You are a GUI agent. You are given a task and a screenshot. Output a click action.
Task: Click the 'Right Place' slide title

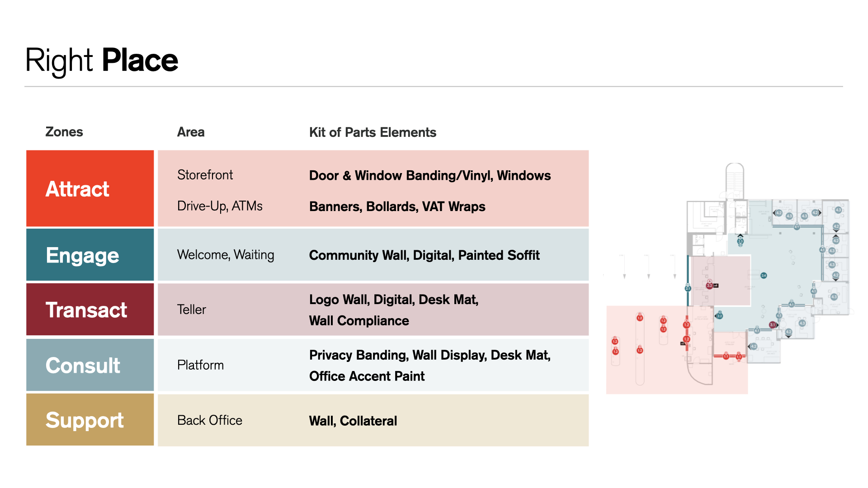tap(102, 60)
